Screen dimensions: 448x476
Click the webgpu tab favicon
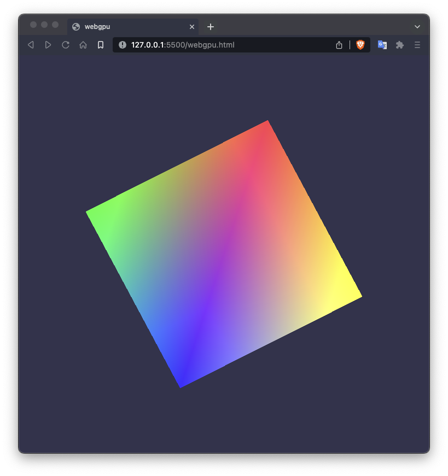pos(75,26)
